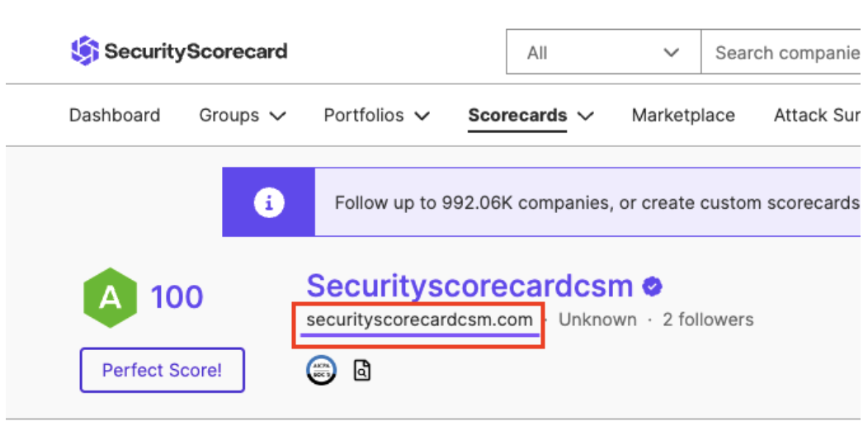This screenshot has height=431, width=868.
Task: Click the SecurityScorecard wordmark text
Action: pos(196,51)
